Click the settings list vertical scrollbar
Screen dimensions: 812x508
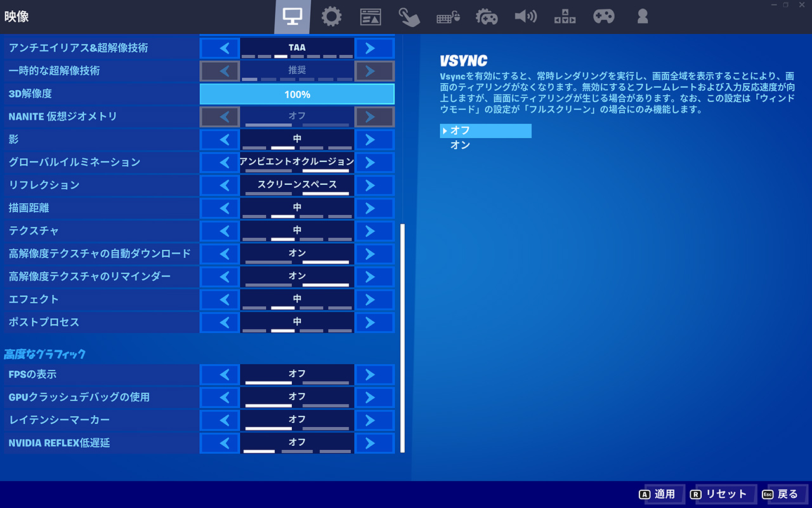click(402, 337)
